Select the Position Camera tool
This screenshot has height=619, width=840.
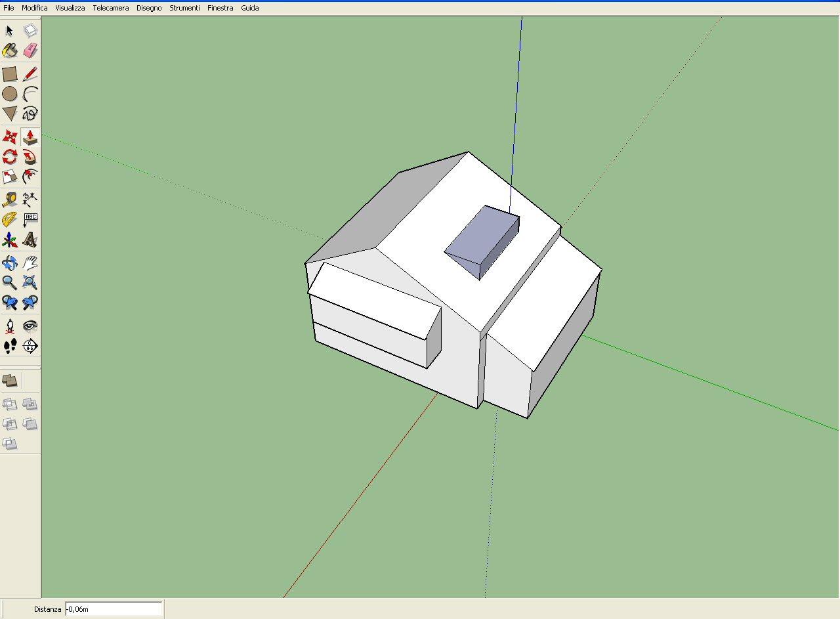(x=10, y=326)
